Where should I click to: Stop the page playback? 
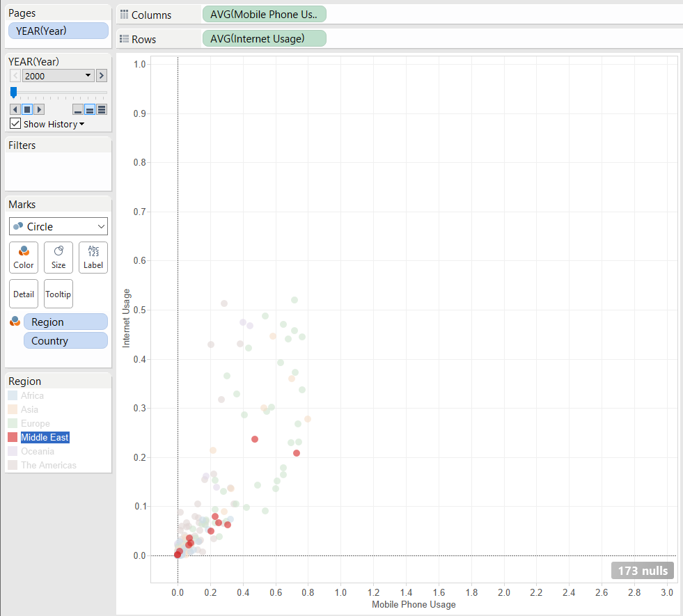27,109
